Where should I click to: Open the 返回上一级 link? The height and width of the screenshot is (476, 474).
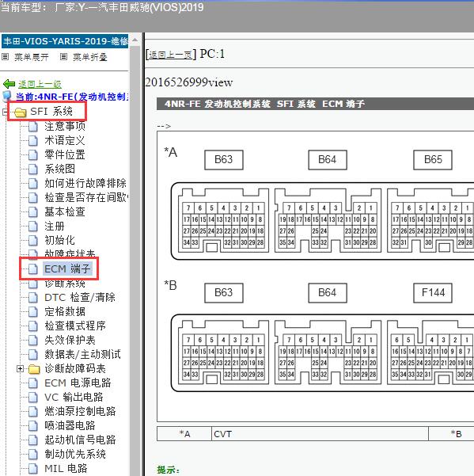[40, 84]
